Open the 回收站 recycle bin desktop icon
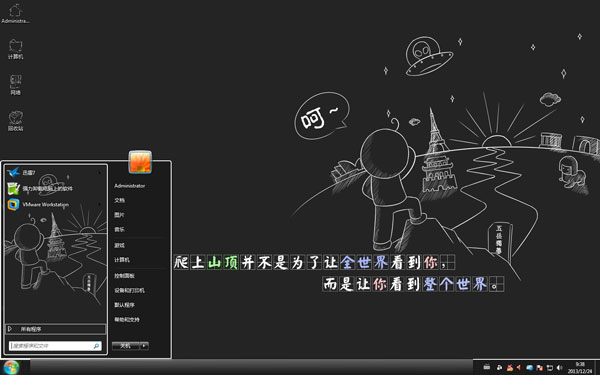 click(15, 121)
